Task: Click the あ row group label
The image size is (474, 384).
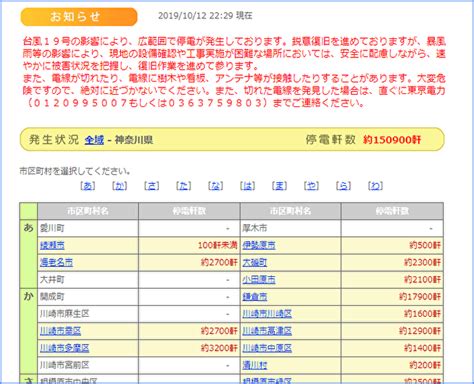Action: 28,228
